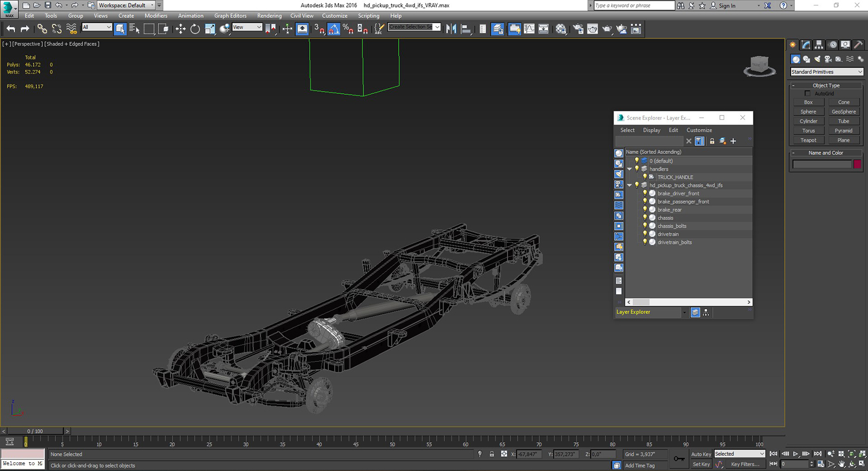Open the selection filter All dropdown
Screen dimensions: 868x471
tap(97, 27)
